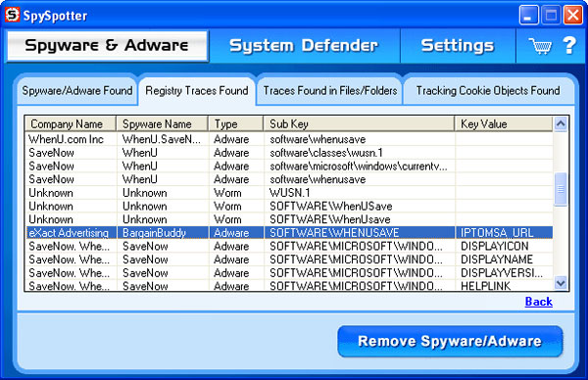Click the IPTOMSA_URL key value cell

tap(504, 233)
